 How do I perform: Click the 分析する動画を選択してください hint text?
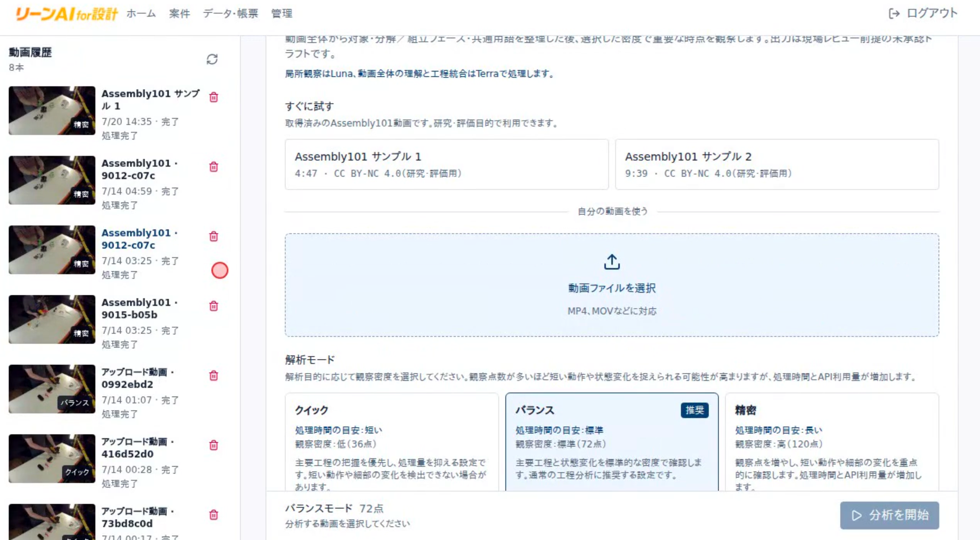click(x=348, y=524)
